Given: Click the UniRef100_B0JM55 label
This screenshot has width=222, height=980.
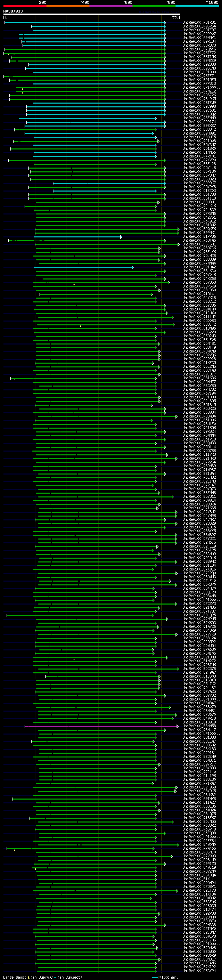Looking at the screenshot, I should pyautogui.click(x=199, y=821).
